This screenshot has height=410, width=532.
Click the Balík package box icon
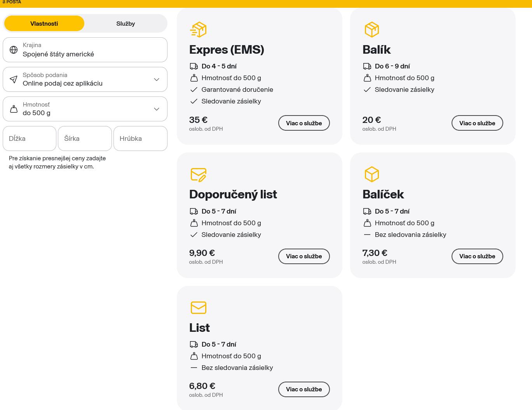click(x=372, y=30)
